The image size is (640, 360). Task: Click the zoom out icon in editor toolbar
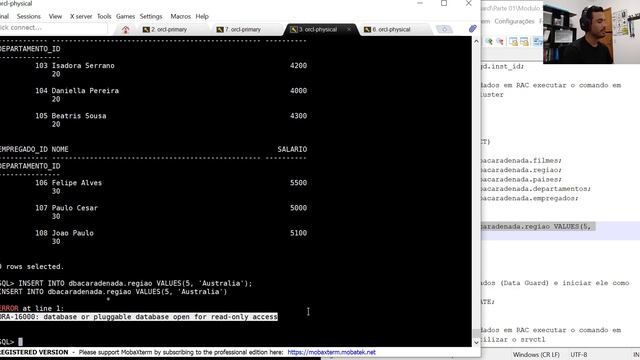point(500,41)
